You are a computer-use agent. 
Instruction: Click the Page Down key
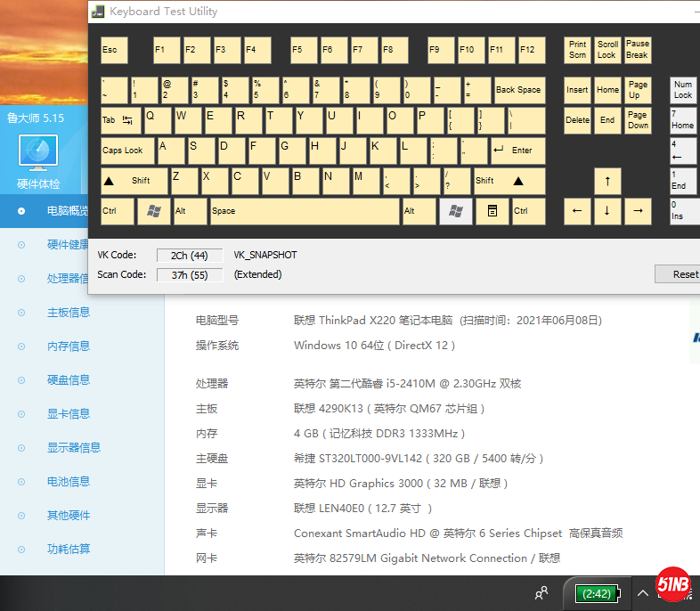tap(638, 120)
